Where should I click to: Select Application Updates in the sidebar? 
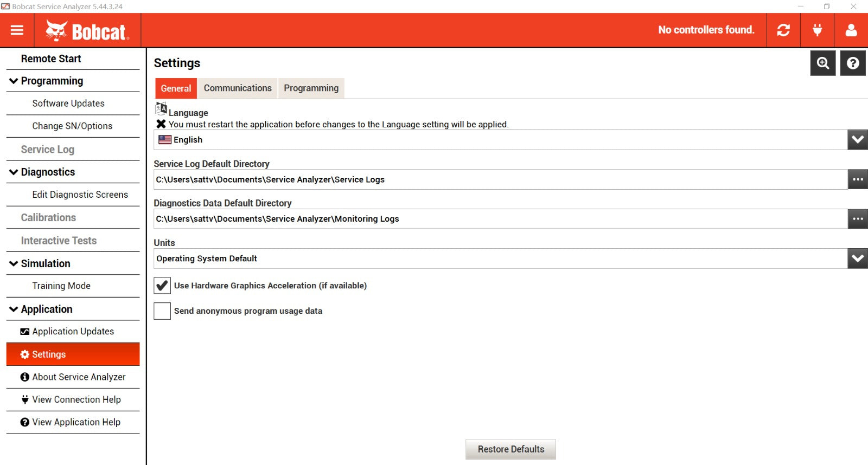(73, 332)
